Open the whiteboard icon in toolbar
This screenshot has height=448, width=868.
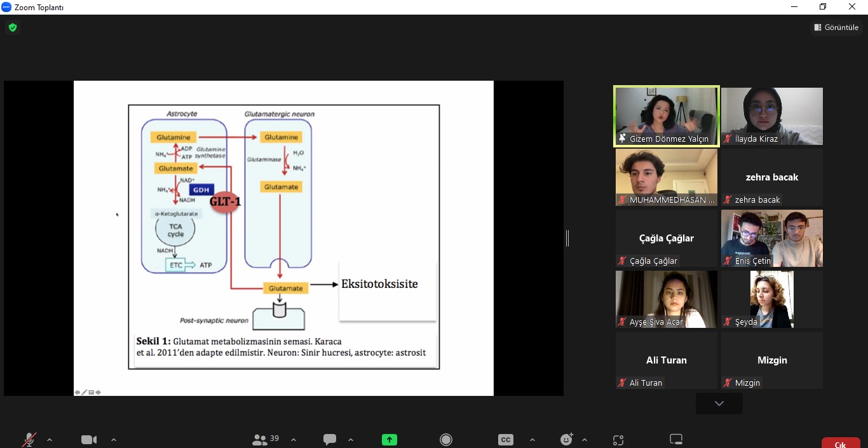[x=676, y=439]
